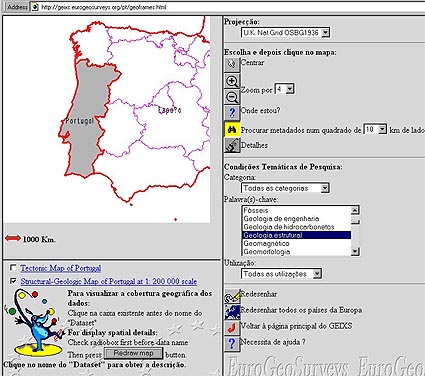The width and height of the screenshot is (425, 376).
Task: Select Geologia de engenharia in keyword list
Action: tap(281, 219)
